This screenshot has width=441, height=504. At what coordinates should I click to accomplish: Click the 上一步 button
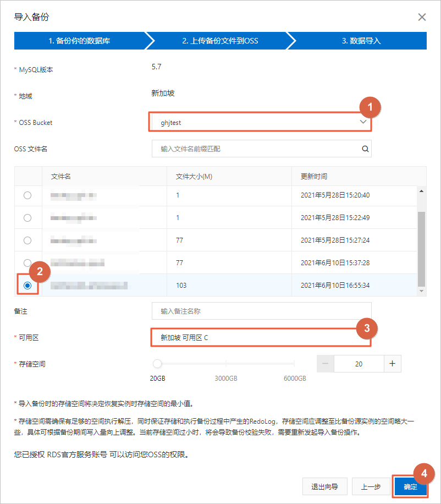371,486
